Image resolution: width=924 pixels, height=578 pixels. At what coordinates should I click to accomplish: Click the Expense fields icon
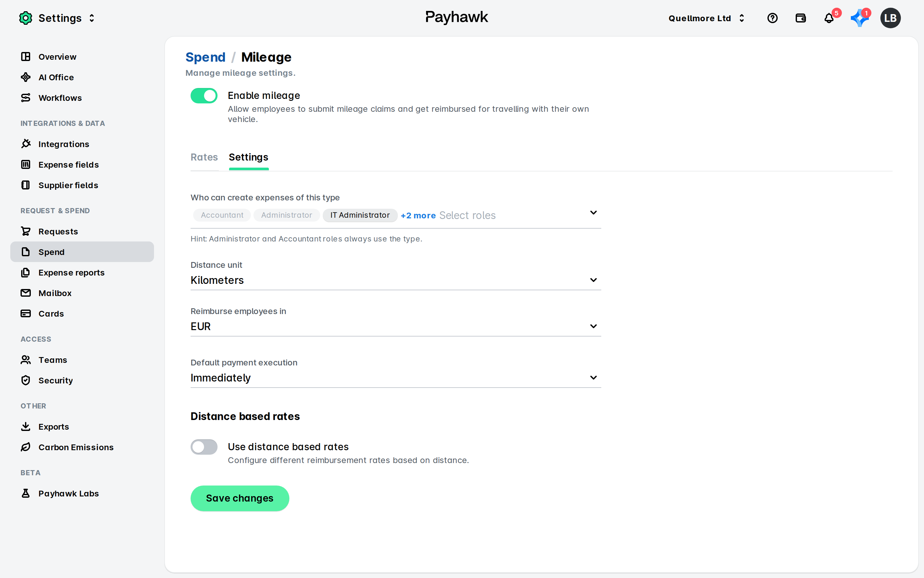click(26, 164)
